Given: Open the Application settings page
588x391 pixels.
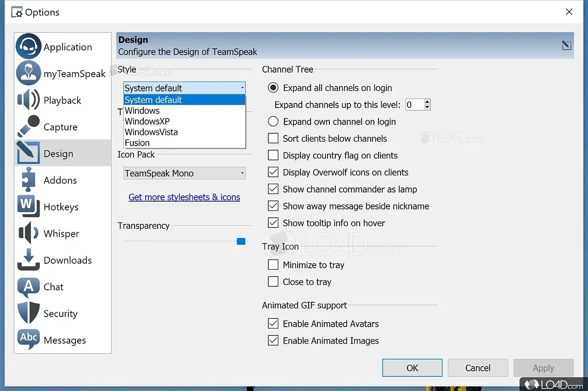Looking at the screenshot, I should (x=62, y=47).
